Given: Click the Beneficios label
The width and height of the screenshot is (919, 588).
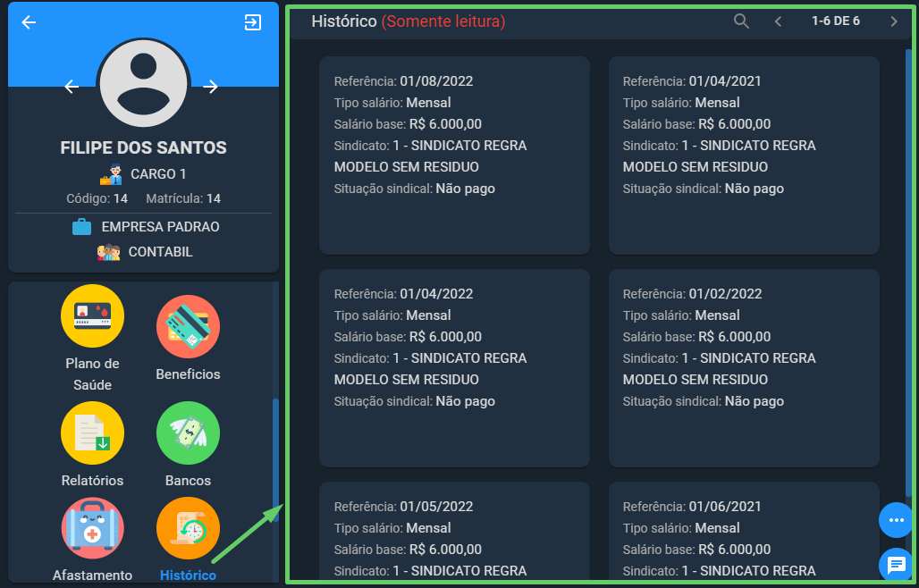Looking at the screenshot, I should point(188,374).
